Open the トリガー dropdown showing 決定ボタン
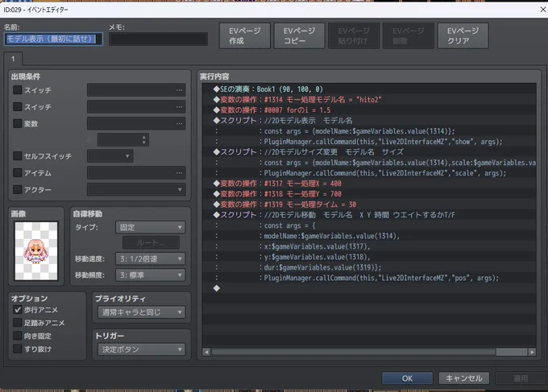 pyautogui.click(x=142, y=349)
